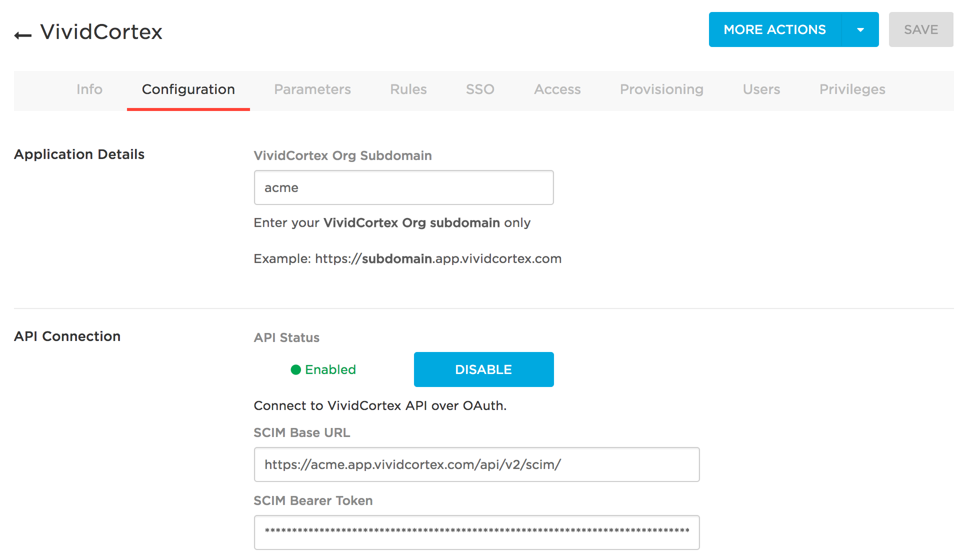Open the Access tab
Viewport: 960px width, 560px height.
pos(557,89)
